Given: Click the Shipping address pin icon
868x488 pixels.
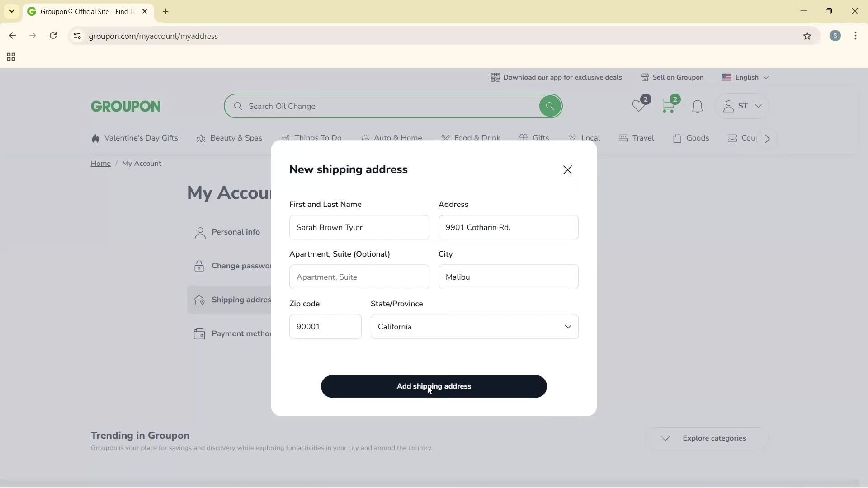Looking at the screenshot, I should (199, 300).
